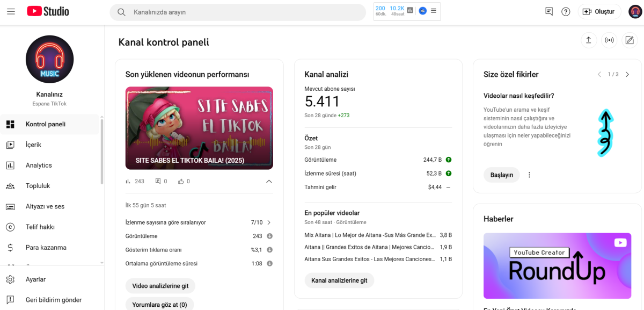This screenshot has height=310, width=644.
Task: Click the Görüntüleme 244,7 B value
Action: click(x=432, y=160)
